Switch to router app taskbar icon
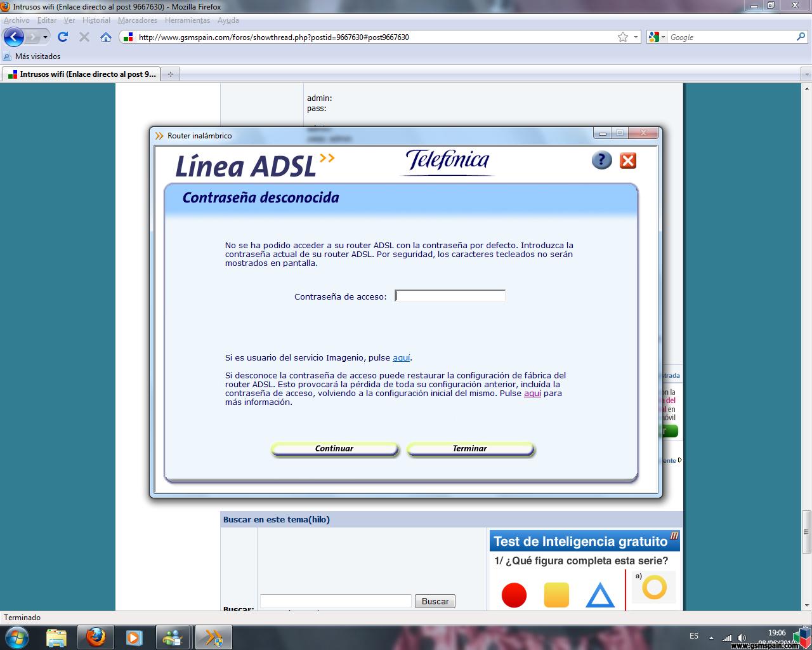Viewport: 812px width, 650px height. (x=213, y=637)
